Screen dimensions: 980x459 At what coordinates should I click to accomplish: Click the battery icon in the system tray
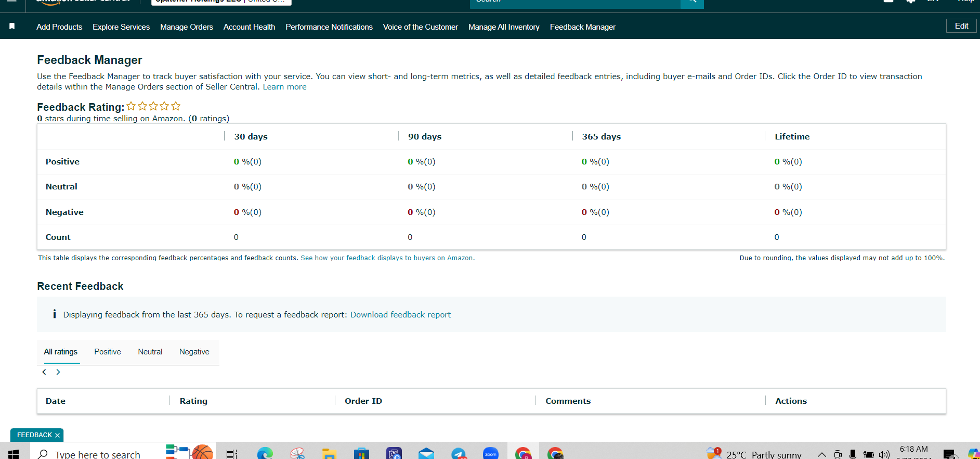click(x=868, y=454)
